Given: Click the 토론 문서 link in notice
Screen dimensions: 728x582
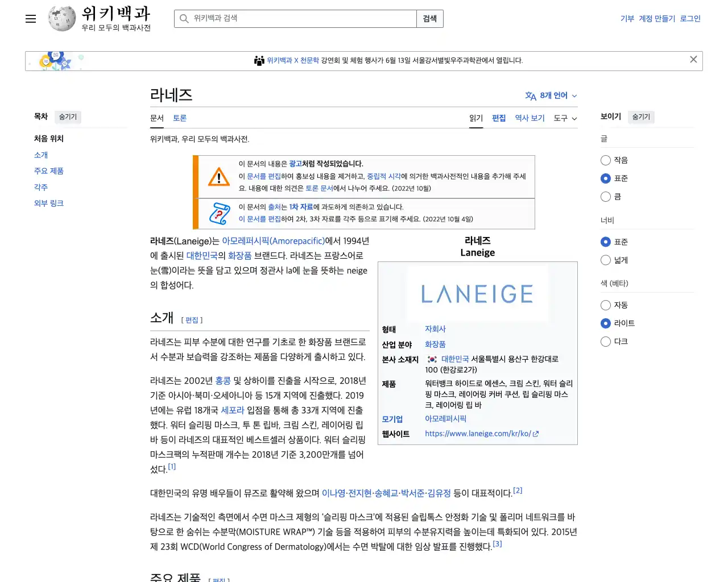Looking at the screenshot, I should [319, 188].
